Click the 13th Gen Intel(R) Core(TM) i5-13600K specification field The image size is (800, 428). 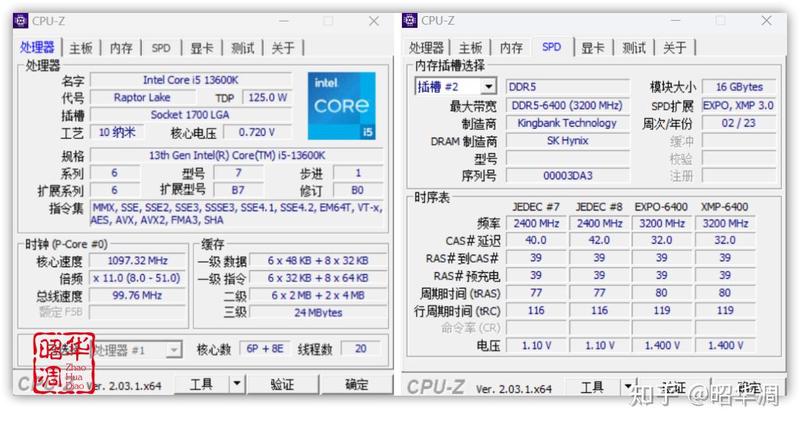237,155
